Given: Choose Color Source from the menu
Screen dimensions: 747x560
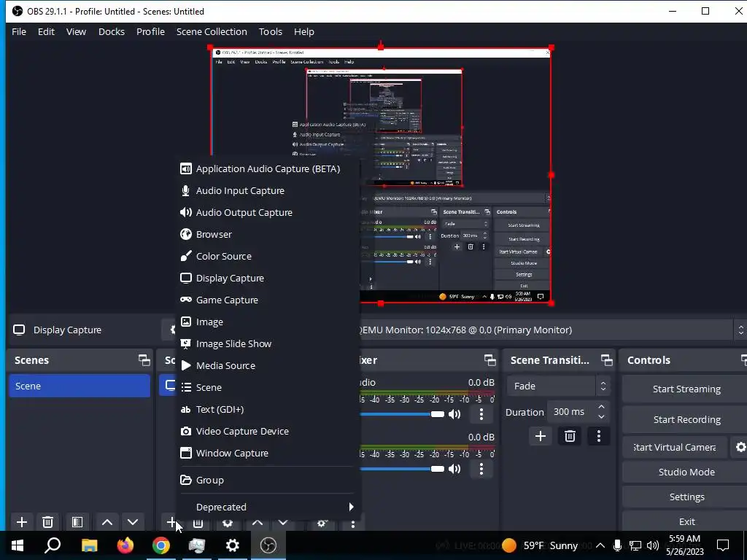Looking at the screenshot, I should pos(268,256).
